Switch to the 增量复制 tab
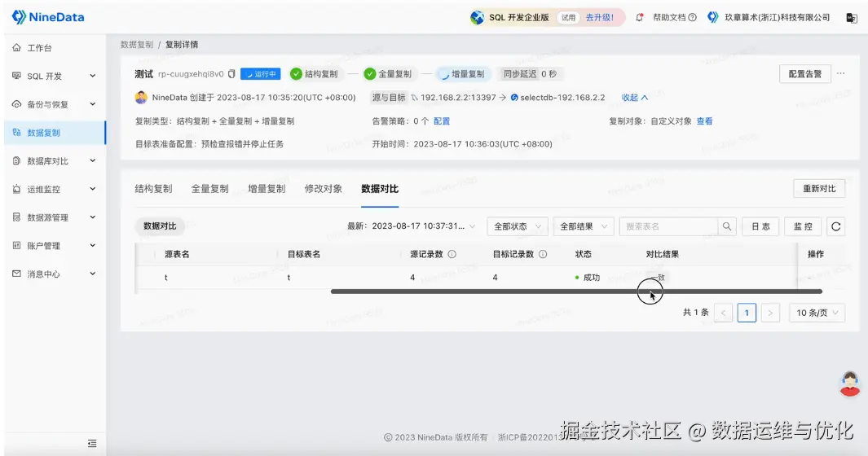The height and width of the screenshot is (456, 868). coord(267,189)
